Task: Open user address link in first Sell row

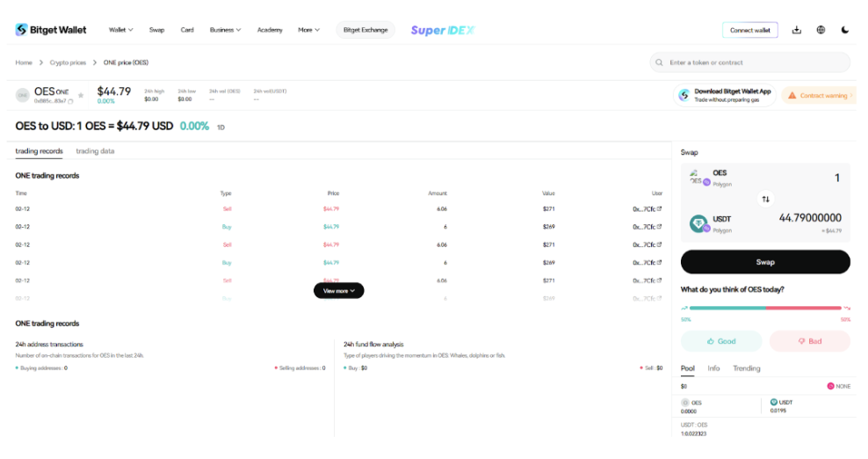Action: (x=647, y=209)
